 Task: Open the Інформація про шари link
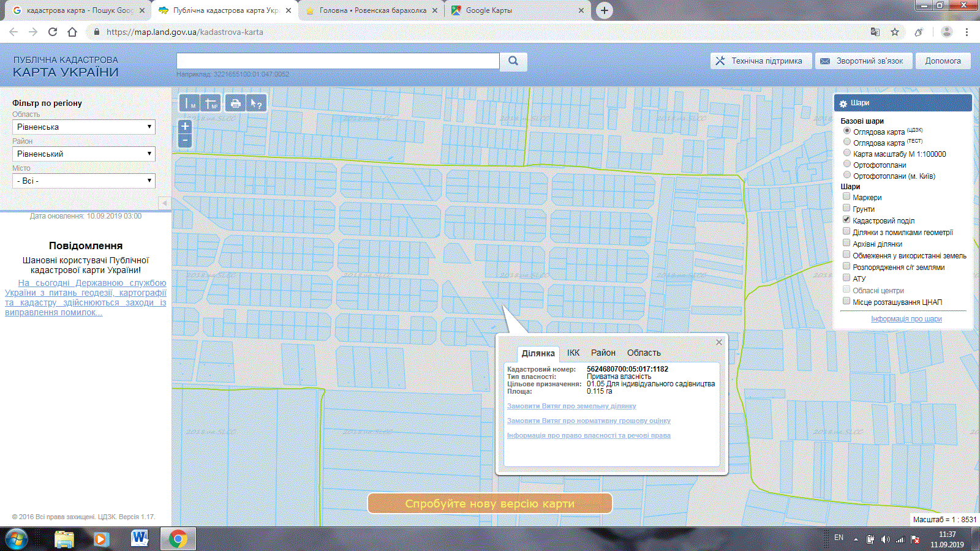(x=907, y=319)
